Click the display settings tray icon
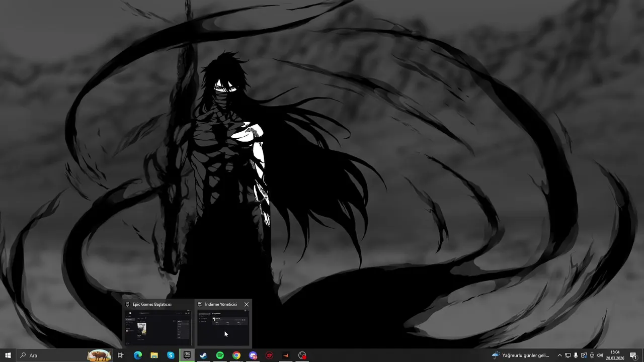This screenshot has width=644, height=362. 584,355
